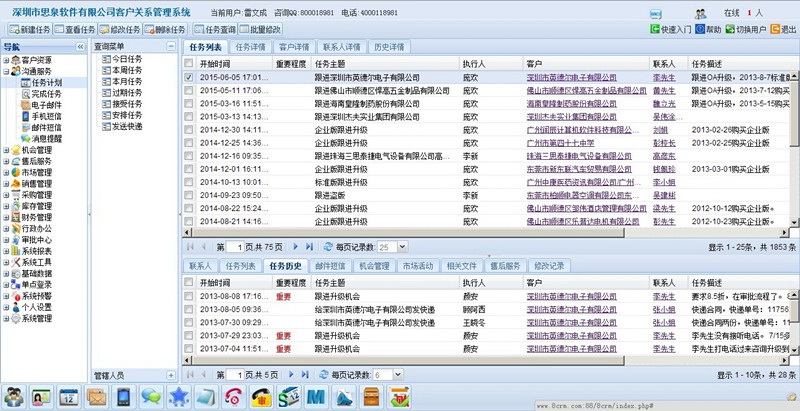Image resolution: width=800 pixels, height=411 pixels.
Task: Open the chat bubbles icon in bottom dock
Action: point(151,397)
